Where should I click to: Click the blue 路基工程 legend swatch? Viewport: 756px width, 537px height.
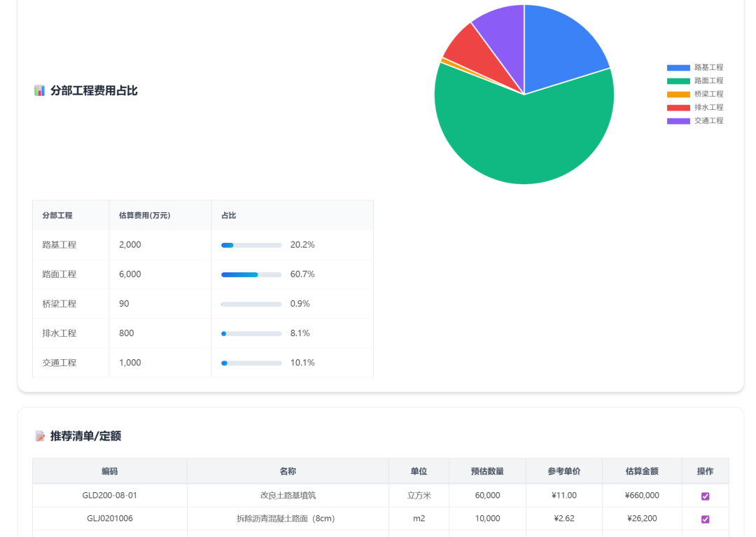coord(678,68)
